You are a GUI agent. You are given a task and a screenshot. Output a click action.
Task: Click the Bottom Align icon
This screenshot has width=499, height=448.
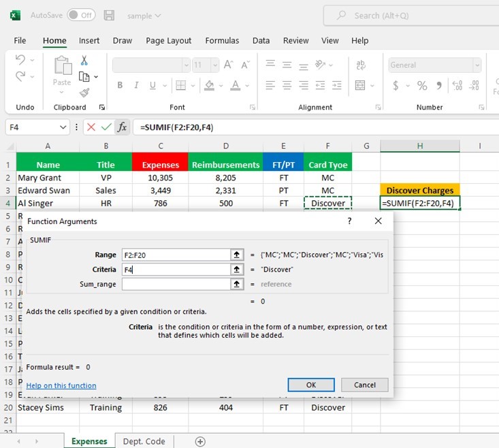click(304, 66)
